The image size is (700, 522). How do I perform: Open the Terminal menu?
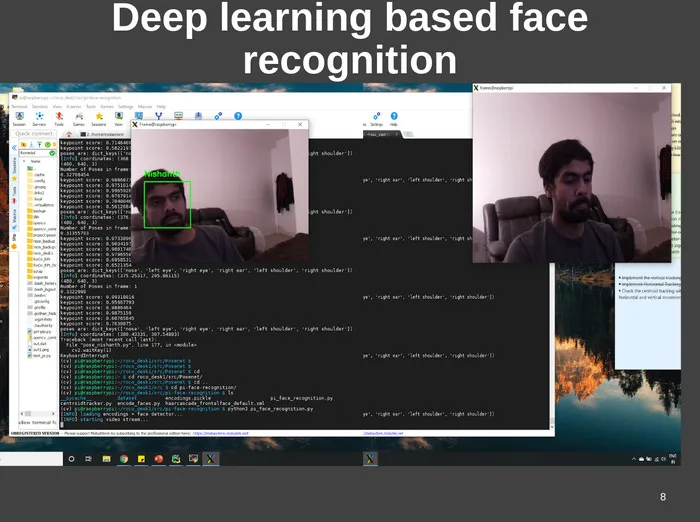click(19, 107)
